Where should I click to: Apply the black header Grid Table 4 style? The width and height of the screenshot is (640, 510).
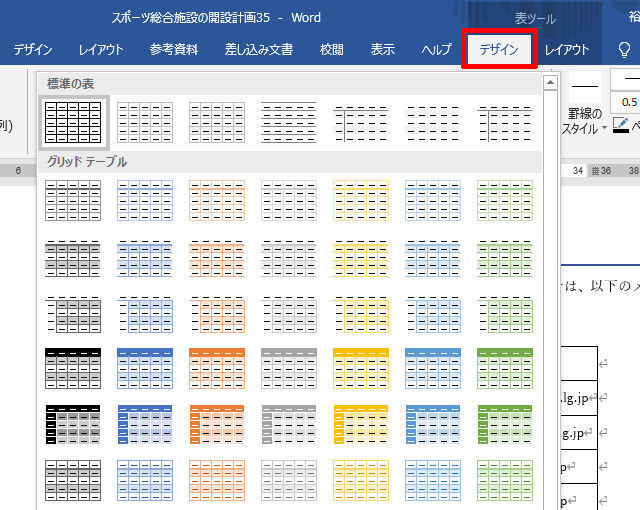pos(73,368)
